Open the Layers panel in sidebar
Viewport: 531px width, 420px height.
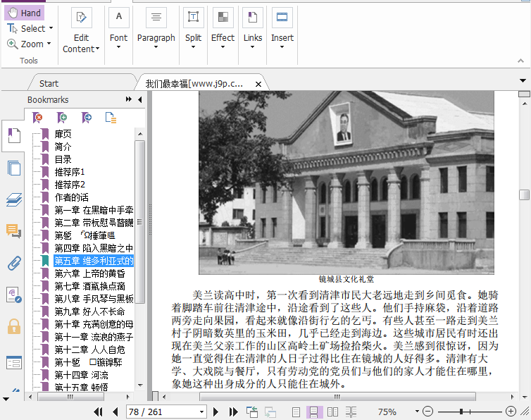(13, 199)
